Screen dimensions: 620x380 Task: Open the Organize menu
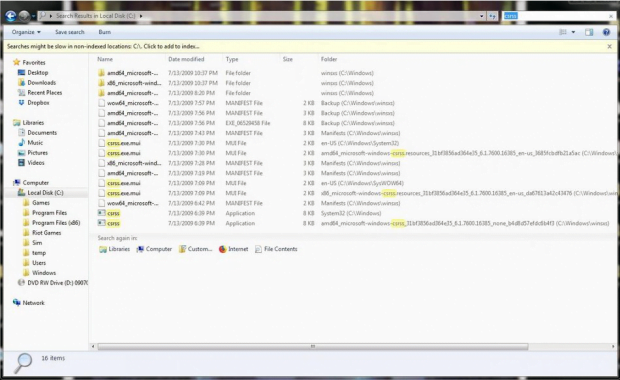26,32
